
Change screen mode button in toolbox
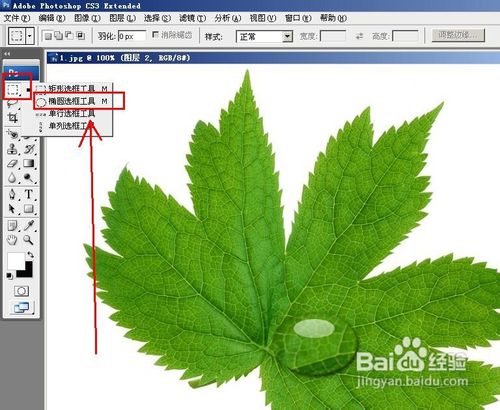[22, 307]
